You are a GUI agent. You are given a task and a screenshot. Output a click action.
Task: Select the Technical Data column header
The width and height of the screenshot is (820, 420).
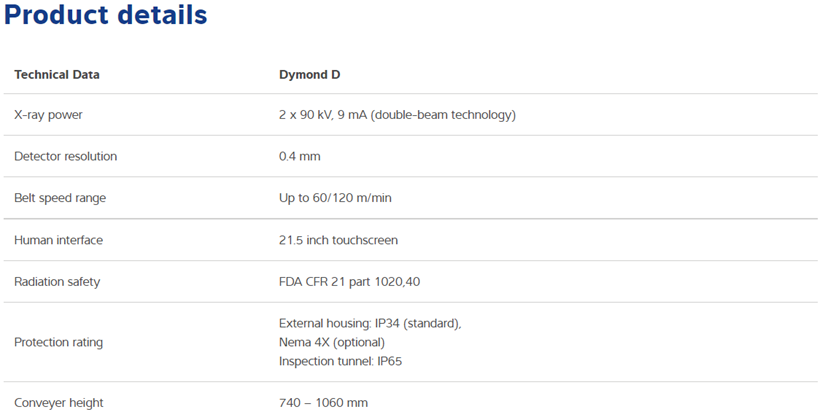56,75
